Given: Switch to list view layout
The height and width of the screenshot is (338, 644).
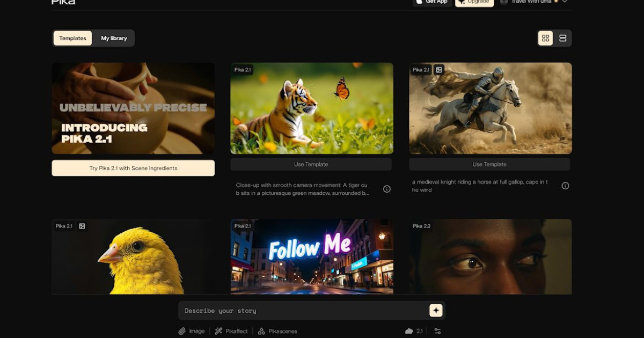Looking at the screenshot, I should point(562,38).
